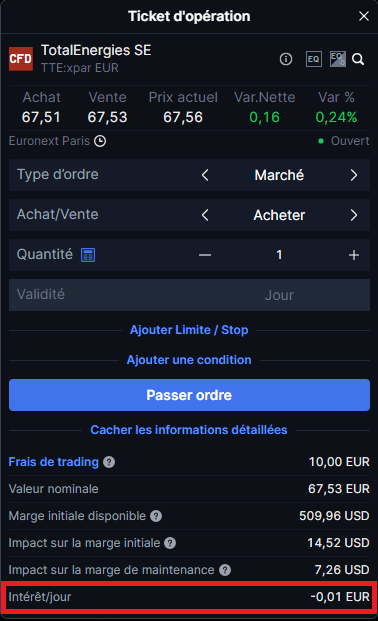The image size is (378, 621).
Task: Show help for Impact sur la marge initiale
Action: (x=170, y=543)
